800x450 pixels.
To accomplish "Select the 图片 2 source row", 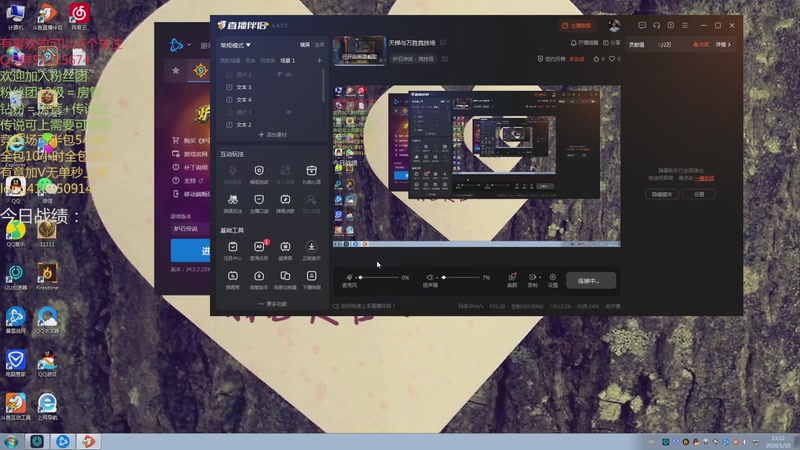I will (272, 74).
